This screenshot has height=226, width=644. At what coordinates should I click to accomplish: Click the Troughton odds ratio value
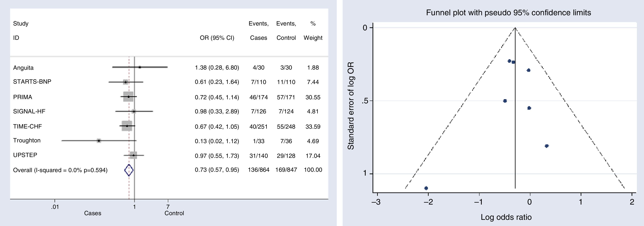pos(217,141)
